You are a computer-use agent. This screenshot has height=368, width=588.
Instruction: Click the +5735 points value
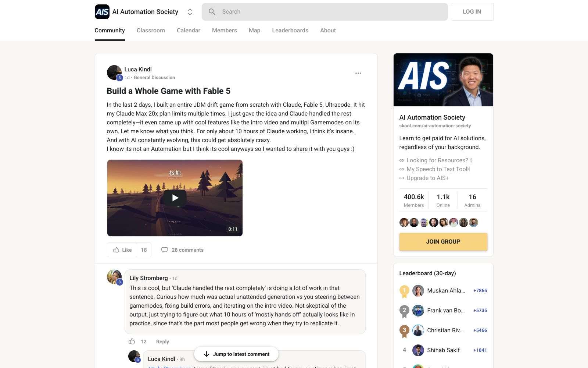pyautogui.click(x=480, y=311)
